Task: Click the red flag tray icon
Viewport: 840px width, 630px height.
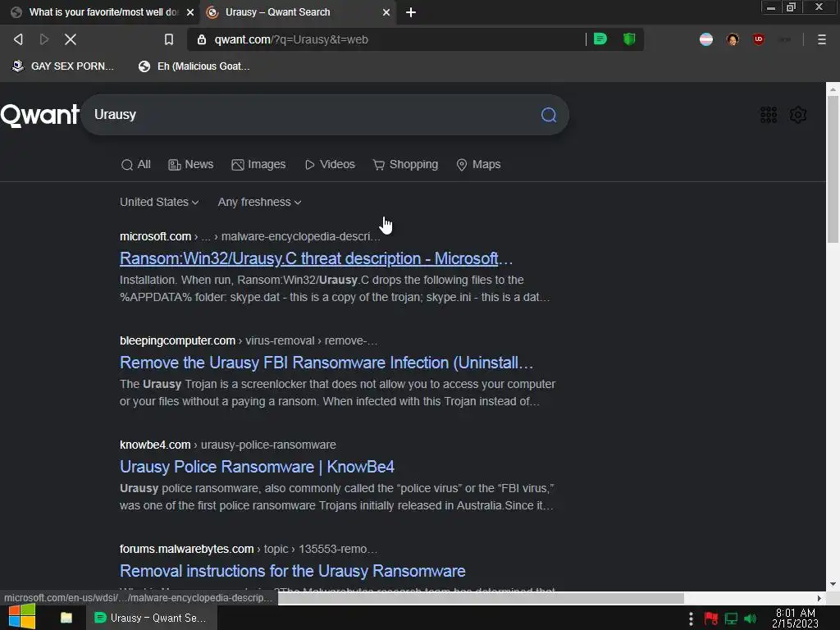Action: tap(711, 619)
